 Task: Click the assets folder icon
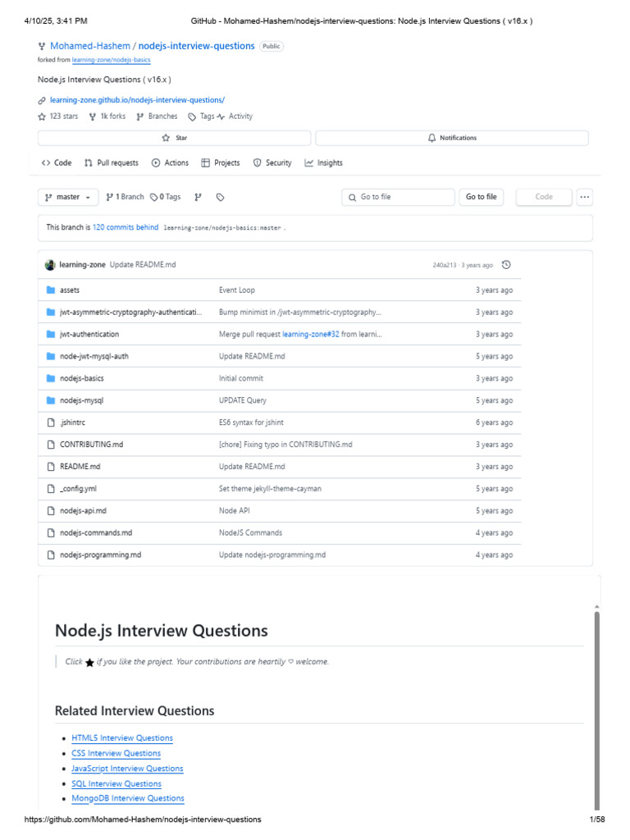51,290
